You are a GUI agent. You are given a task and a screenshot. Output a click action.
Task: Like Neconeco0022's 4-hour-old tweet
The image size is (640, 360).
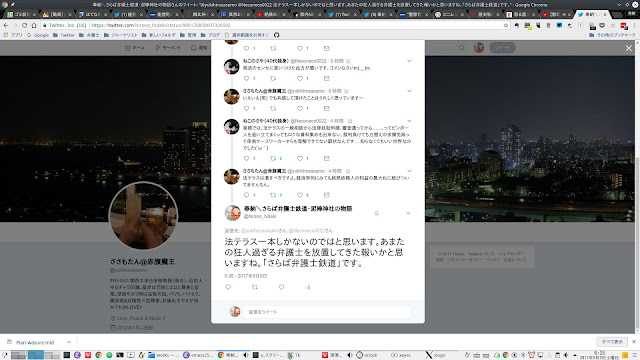[x=300, y=158]
